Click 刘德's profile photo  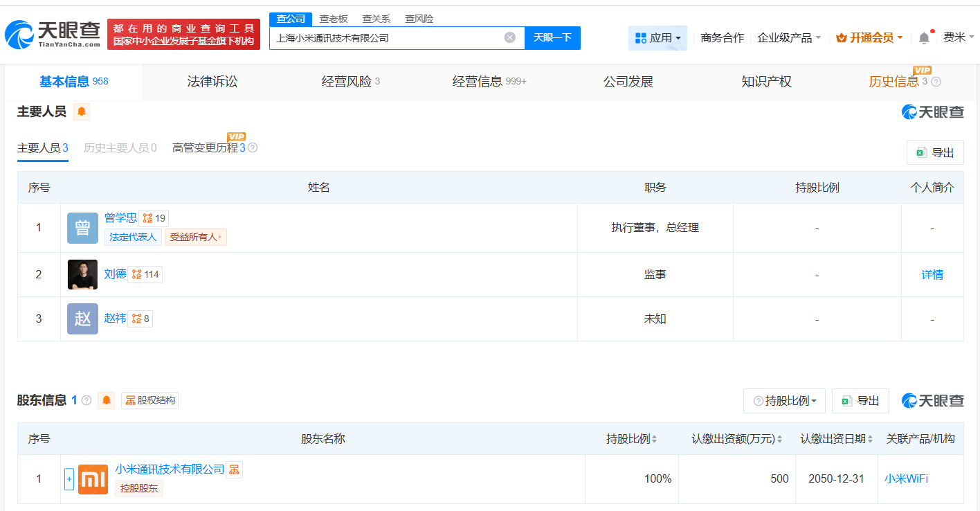[82, 274]
